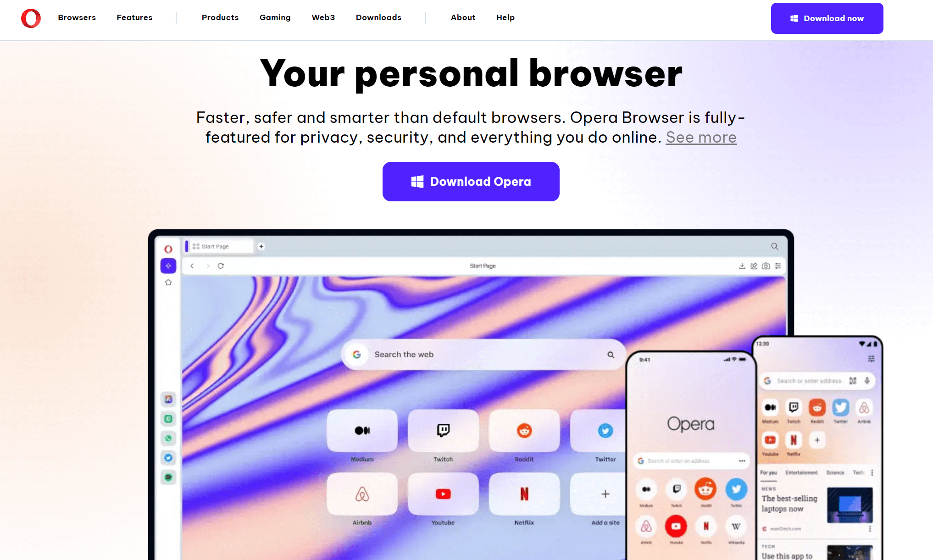Click the Download Opera button
Screen dimensions: 933x560
click(471, 181)
